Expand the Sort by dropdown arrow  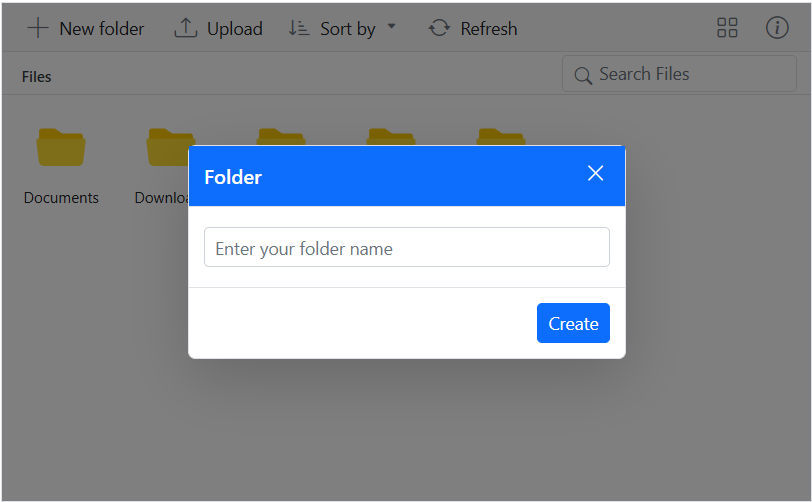(x=391, y=26)
